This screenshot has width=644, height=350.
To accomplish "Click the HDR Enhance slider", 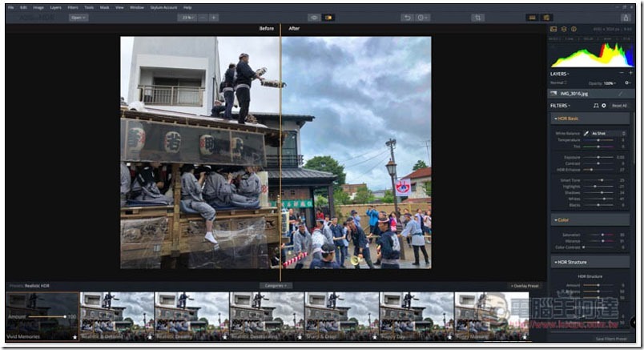I will 599,170.
